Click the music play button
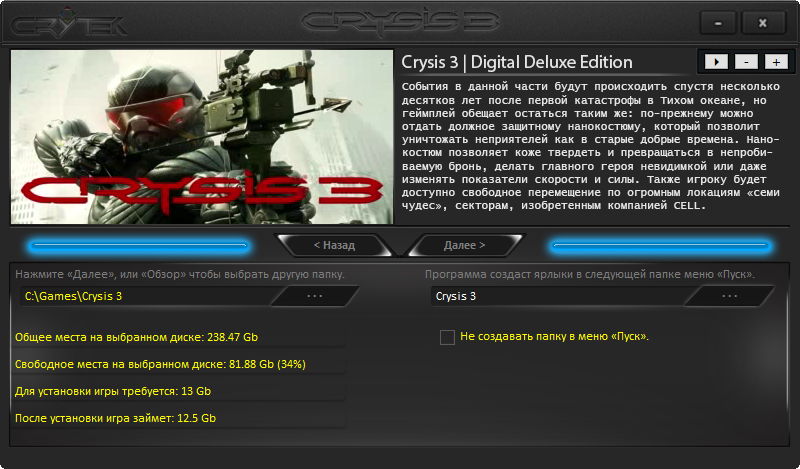The image size is (800, 469). 716,62
